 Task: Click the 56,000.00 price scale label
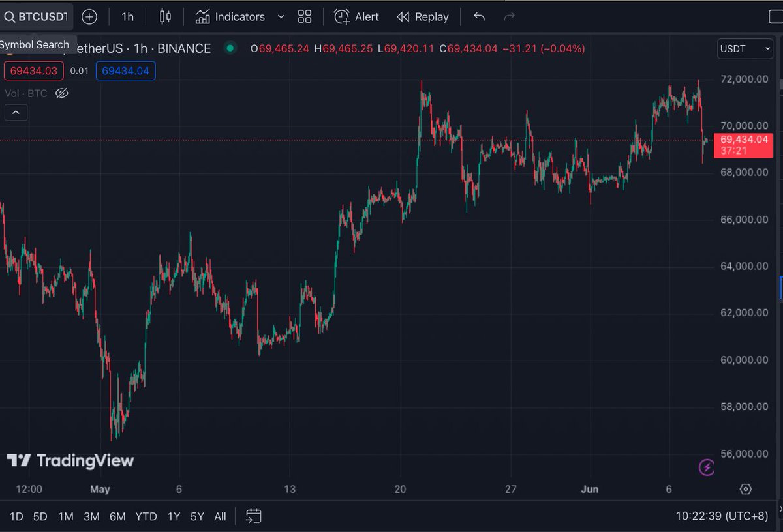[x=745, y=454]
